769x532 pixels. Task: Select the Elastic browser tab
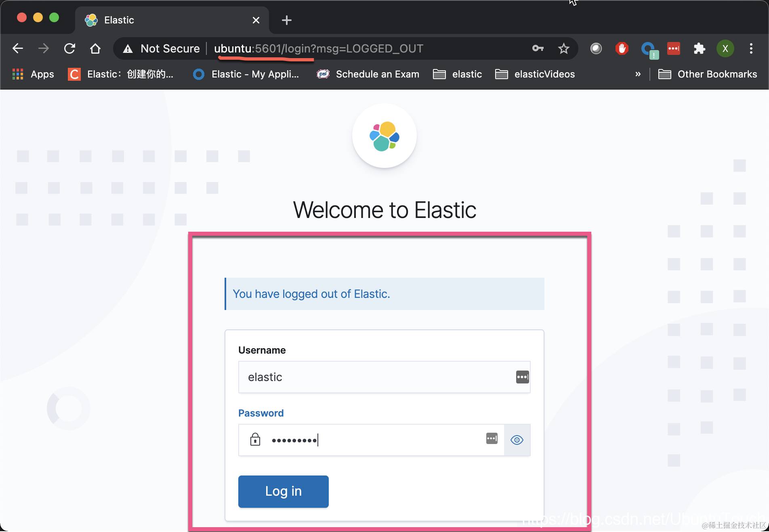(172, 20)
